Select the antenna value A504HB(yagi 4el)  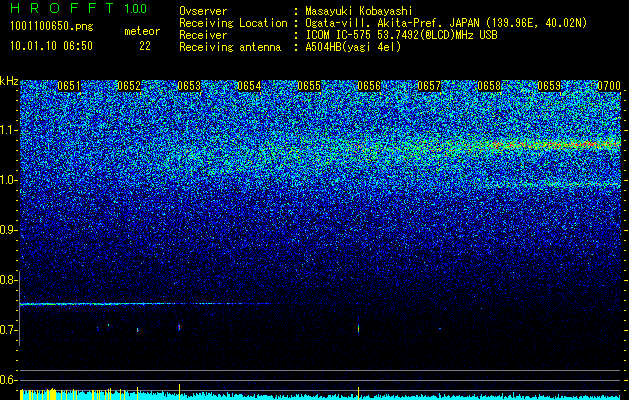click(353, 47)
